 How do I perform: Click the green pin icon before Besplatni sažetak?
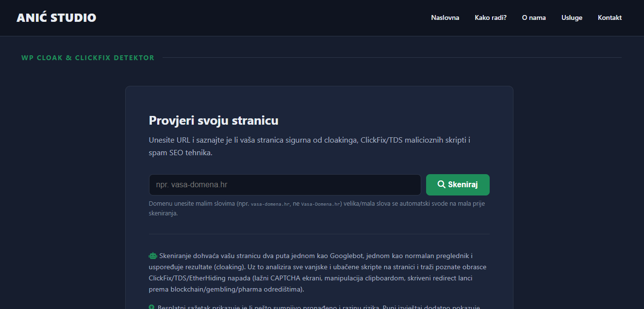[x=152, y=308]
